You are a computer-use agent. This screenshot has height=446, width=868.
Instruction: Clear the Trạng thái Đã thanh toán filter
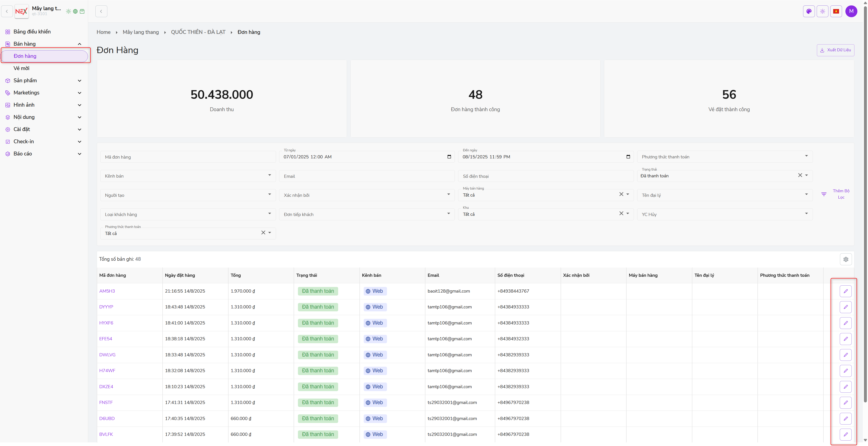tap(800, 175)
